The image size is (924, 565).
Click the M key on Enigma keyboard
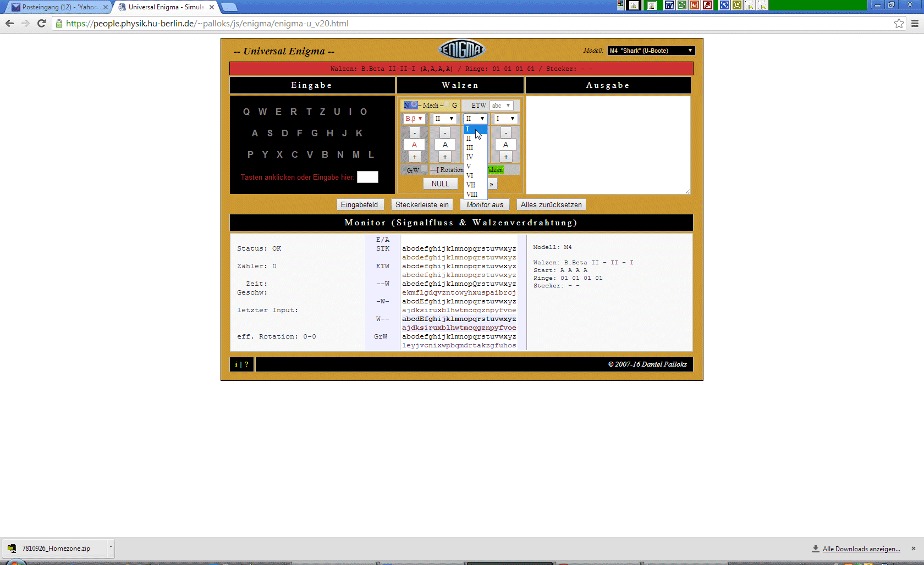point(356,154)
